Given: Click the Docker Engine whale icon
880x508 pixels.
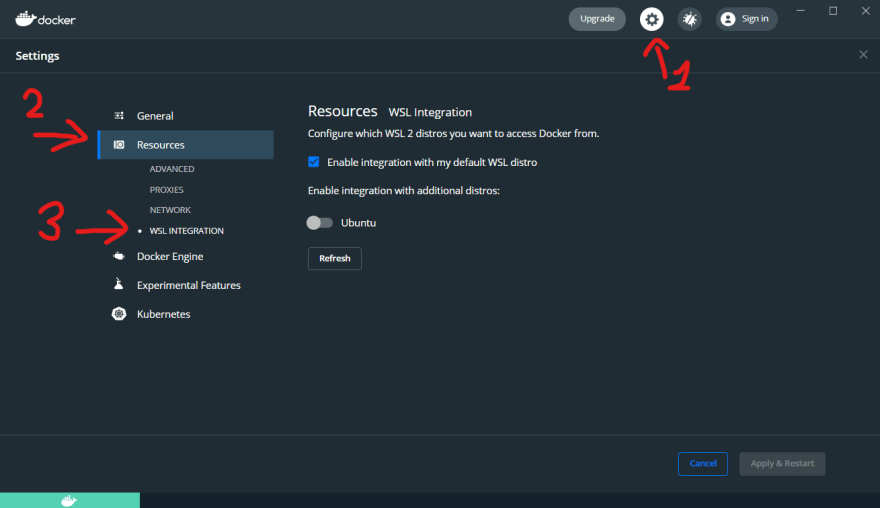Looking at the screenshot, I should click(x=119, y=256).
